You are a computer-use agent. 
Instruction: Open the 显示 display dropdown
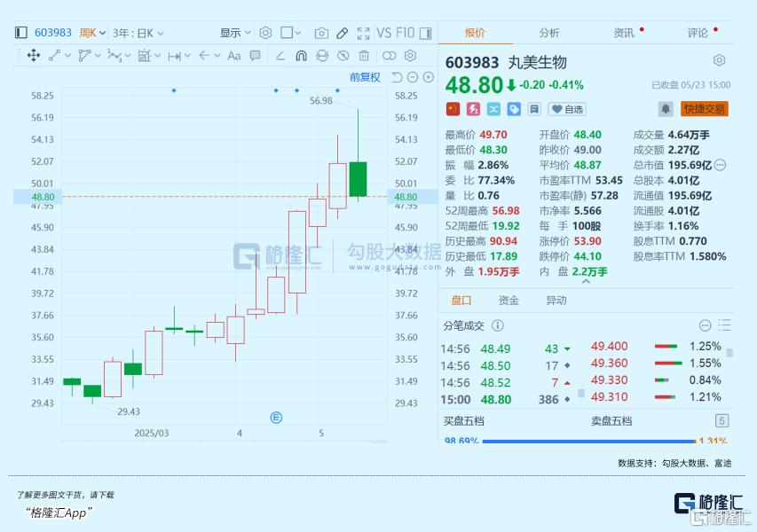235,33
